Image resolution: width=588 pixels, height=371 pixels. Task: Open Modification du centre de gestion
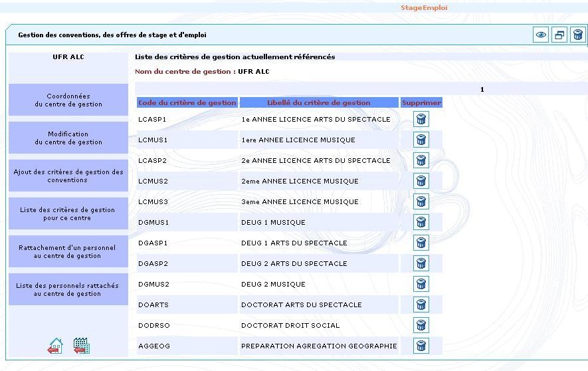(68, 138)
